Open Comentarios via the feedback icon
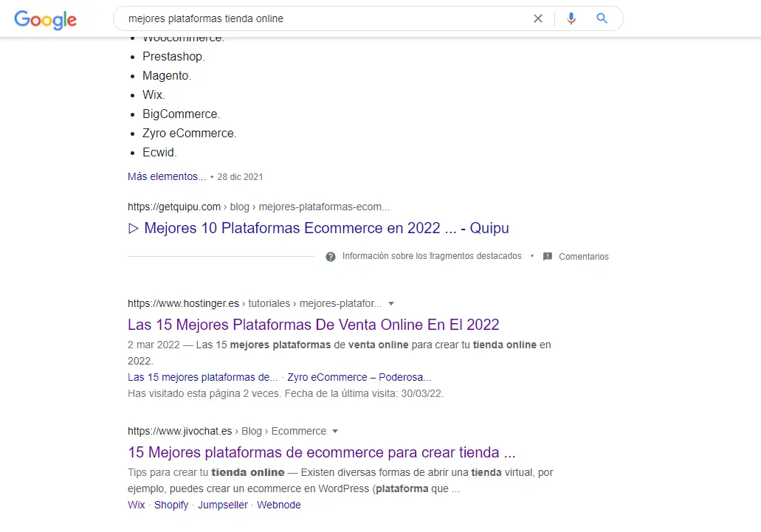 click(x=547, y=256)
